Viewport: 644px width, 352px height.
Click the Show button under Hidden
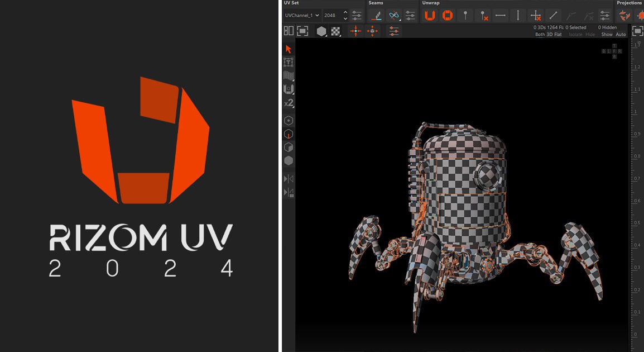click(x=607, y=35)
